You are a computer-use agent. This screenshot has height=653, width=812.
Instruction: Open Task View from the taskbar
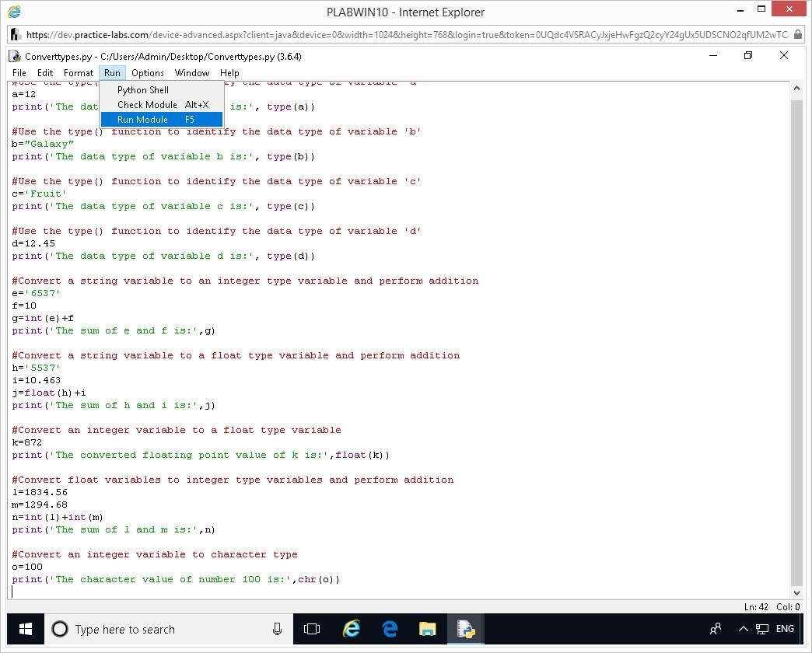[312, 629]
